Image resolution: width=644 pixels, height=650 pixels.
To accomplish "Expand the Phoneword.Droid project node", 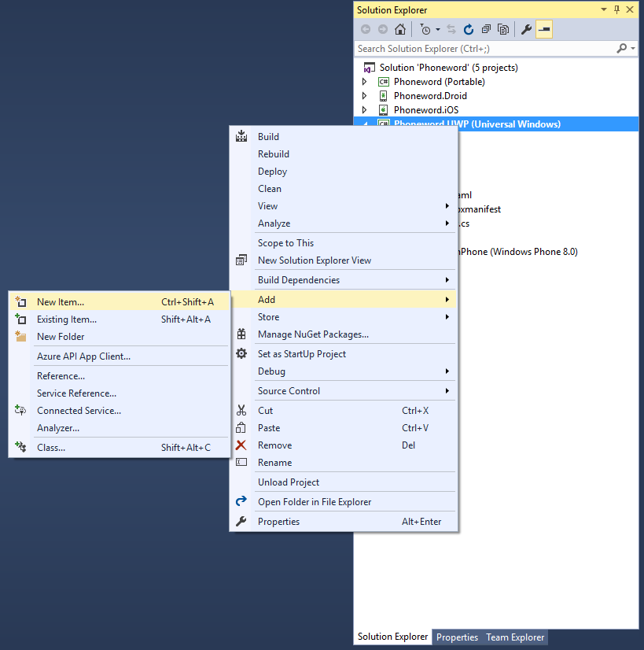I will pyautogui.click(x=364, y=96).
